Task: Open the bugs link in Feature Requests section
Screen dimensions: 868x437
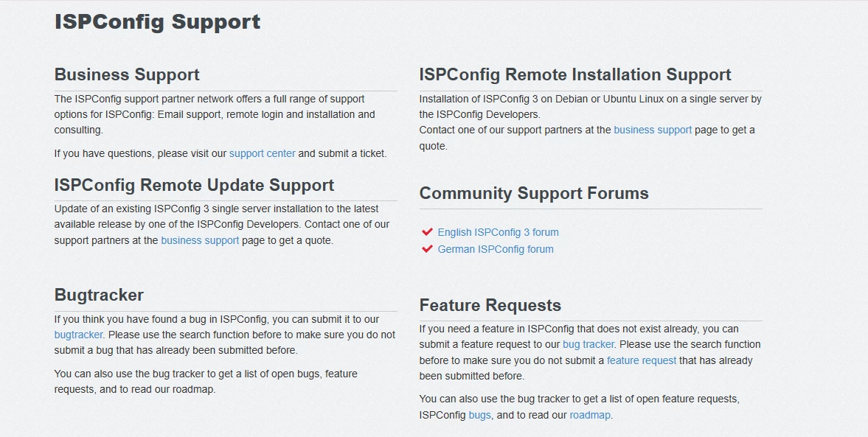Action: [479, 414]
